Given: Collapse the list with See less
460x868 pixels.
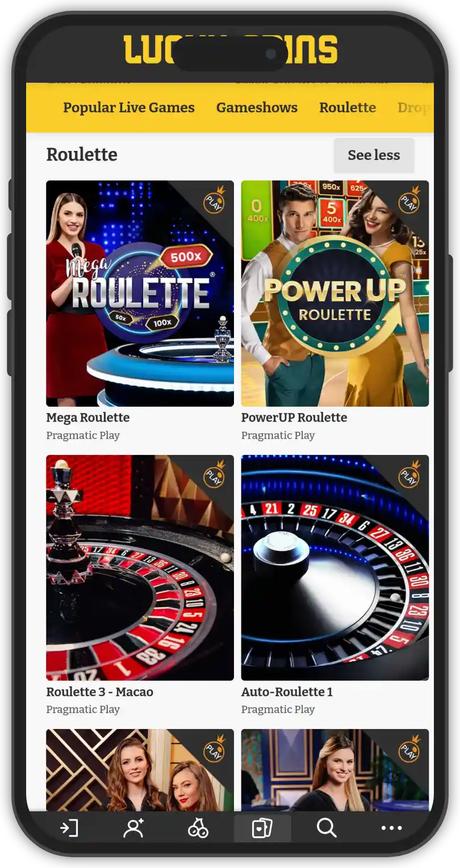Looking at the screenshot, I should pos(374,155).
